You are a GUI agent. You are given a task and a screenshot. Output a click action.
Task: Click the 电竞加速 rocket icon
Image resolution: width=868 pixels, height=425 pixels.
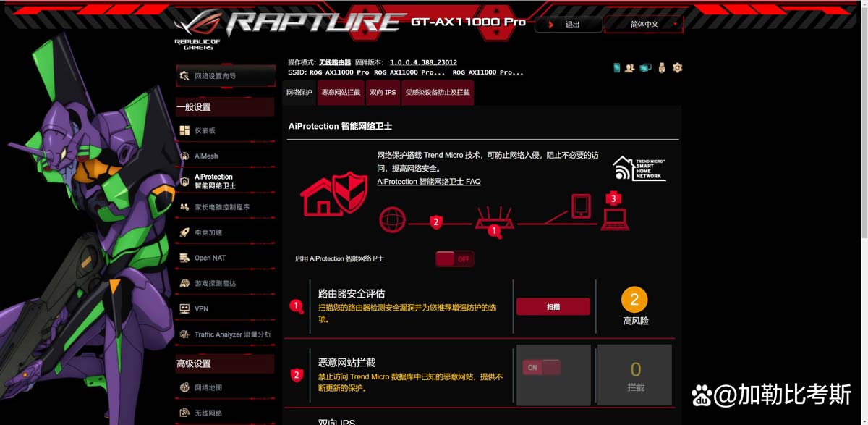(184, 232)
